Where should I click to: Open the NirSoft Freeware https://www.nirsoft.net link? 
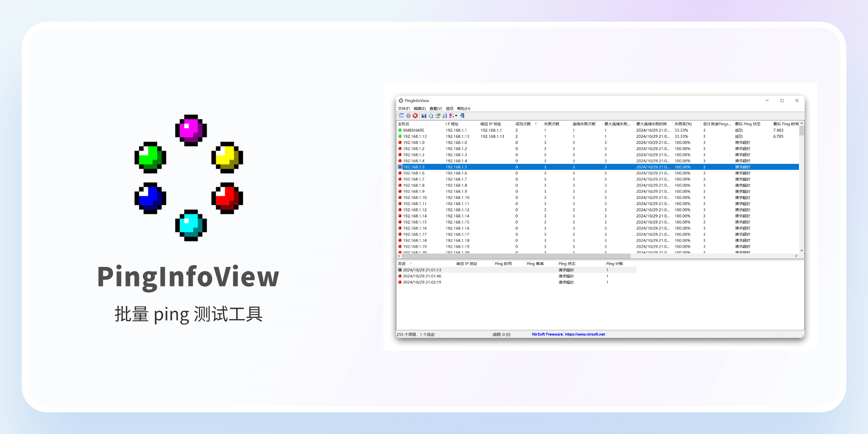(x=568, y=334)
